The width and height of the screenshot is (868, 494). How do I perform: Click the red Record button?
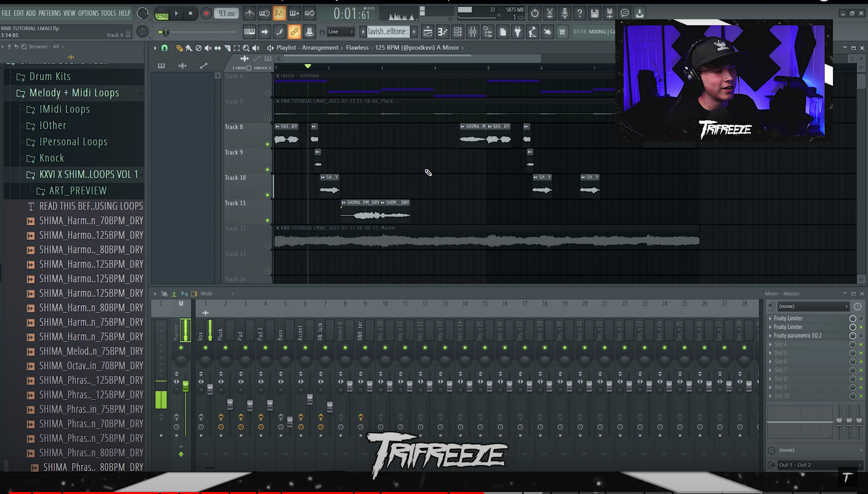click(206, 14)
